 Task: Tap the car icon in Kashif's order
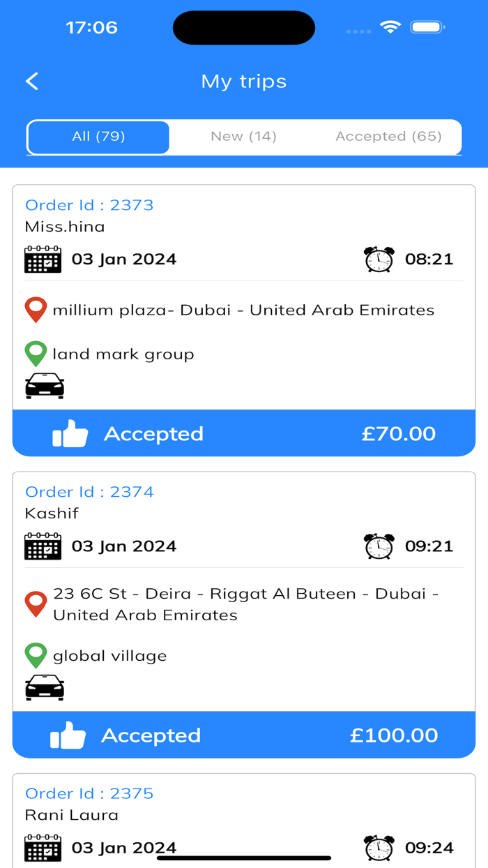coord(45,687)
